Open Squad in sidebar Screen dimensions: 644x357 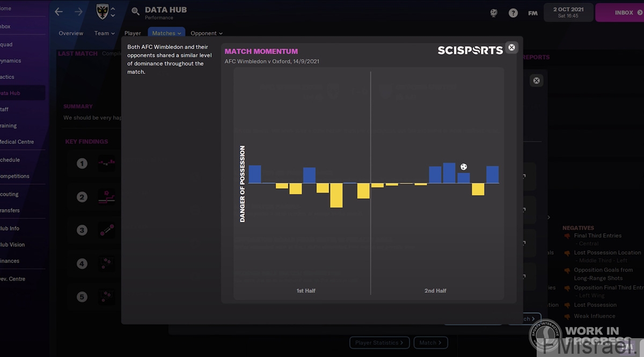(x=6, y=45)
